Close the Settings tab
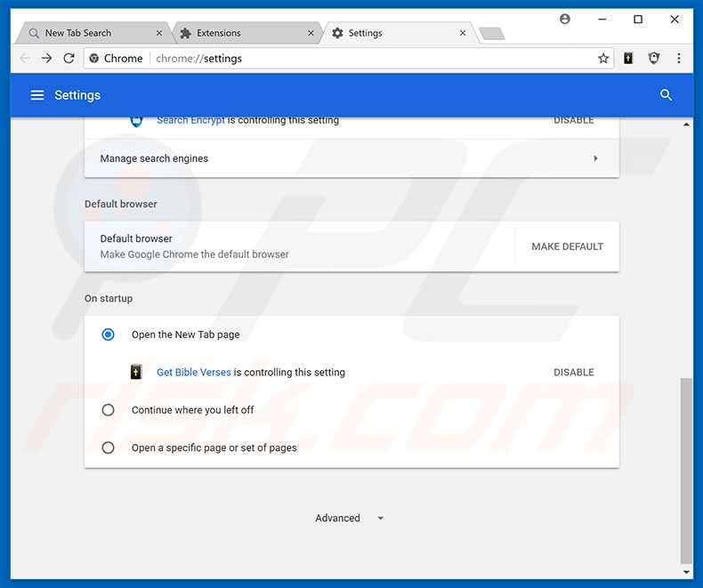 click(x=463, y=33)
